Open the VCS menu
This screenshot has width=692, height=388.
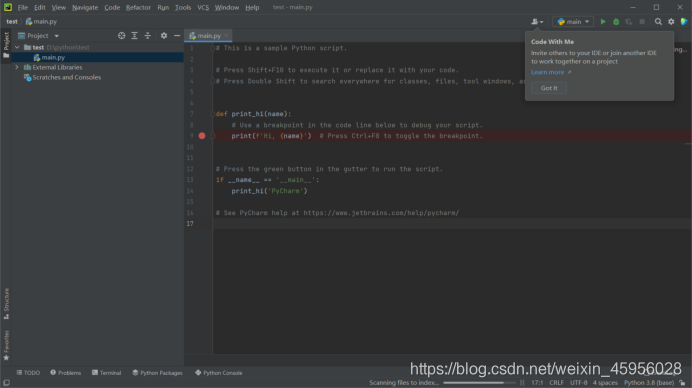coord(203,8)
